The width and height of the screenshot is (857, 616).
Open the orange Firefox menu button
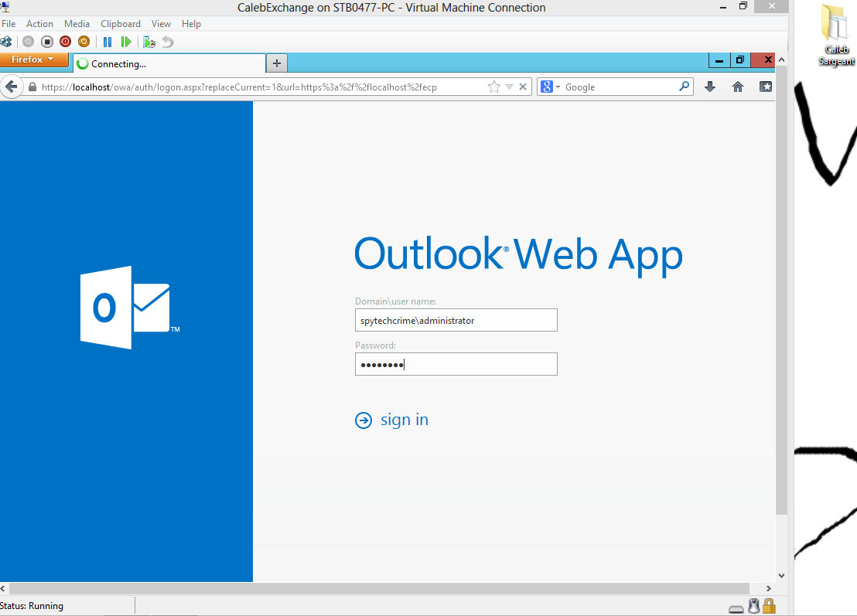point(33,60)
